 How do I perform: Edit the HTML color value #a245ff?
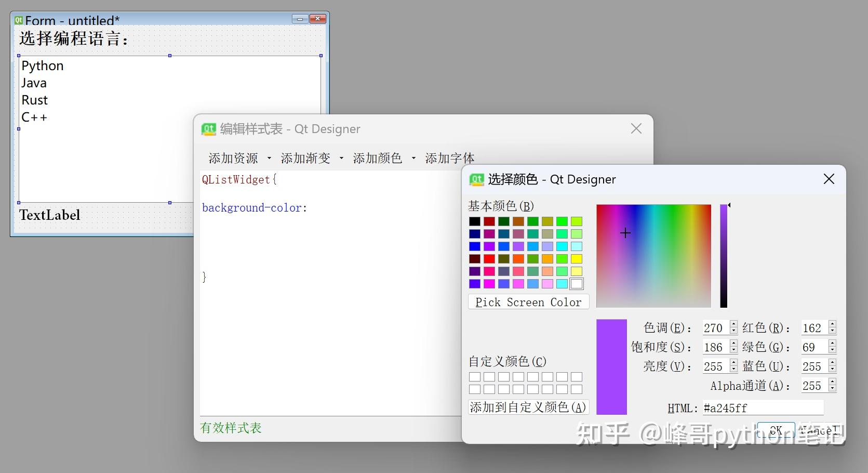click(763, 408)
